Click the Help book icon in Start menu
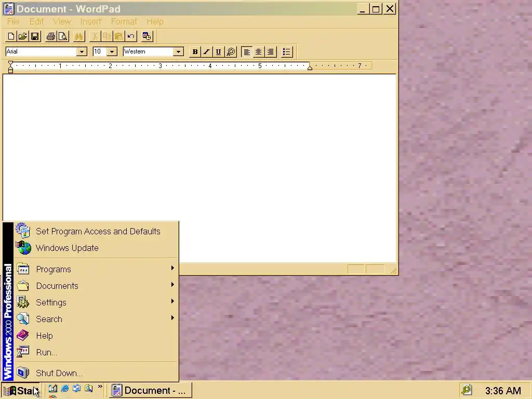Image resolution: width=532 pixels, height=399 pixels. (x=23, y=335)
